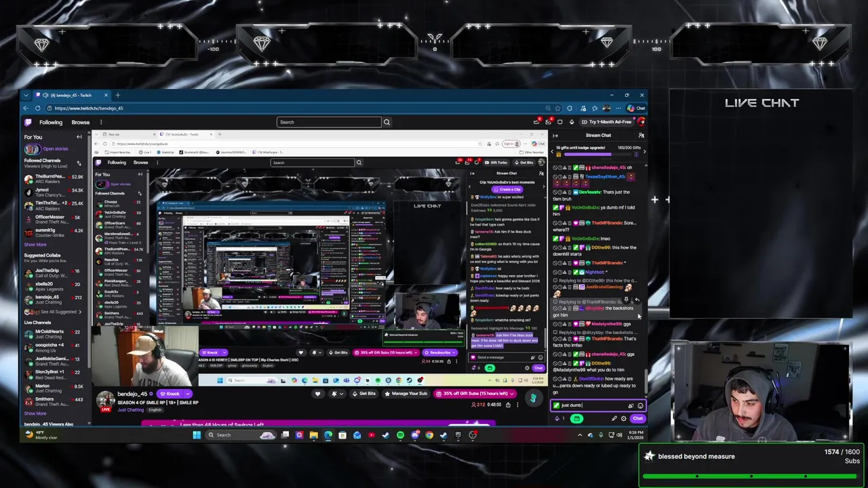
Task: Open chat community users list icon
Action: 641,136
